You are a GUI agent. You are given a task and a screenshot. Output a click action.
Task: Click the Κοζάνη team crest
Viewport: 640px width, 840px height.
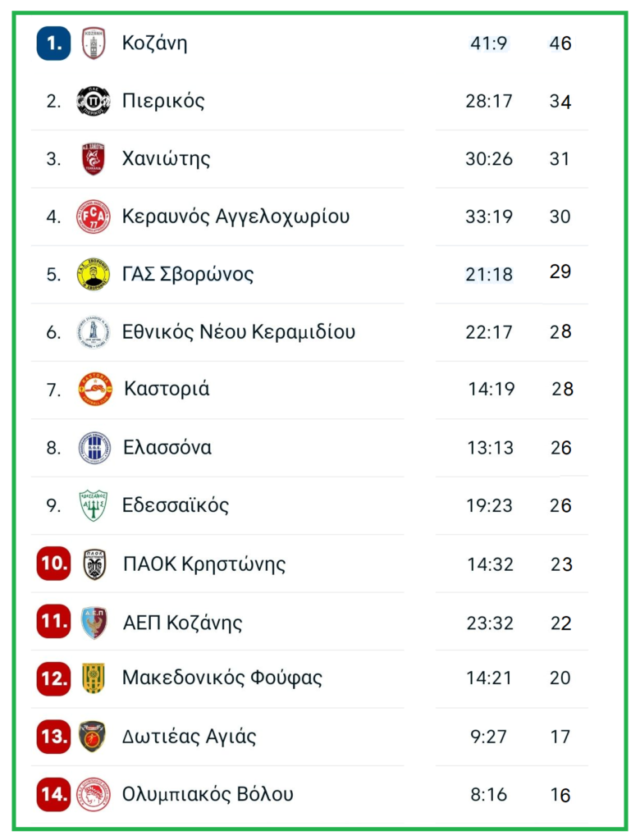[x=94, y=43]
